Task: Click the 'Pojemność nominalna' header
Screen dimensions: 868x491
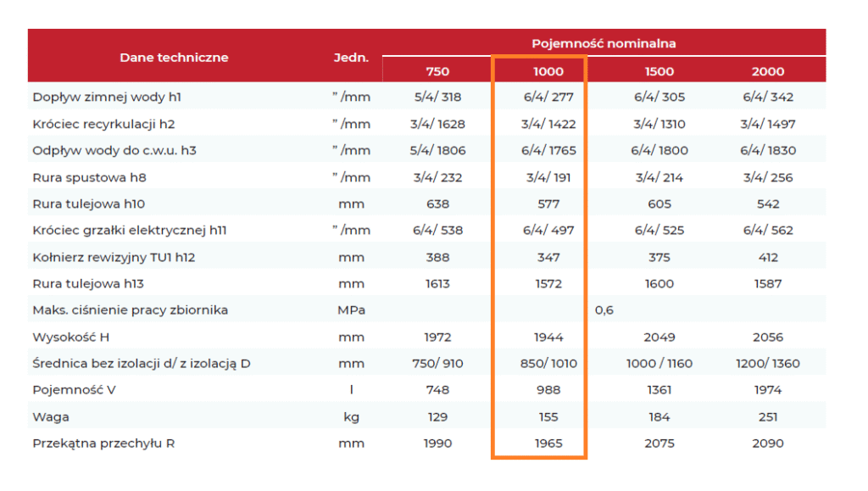Action: 604,43
